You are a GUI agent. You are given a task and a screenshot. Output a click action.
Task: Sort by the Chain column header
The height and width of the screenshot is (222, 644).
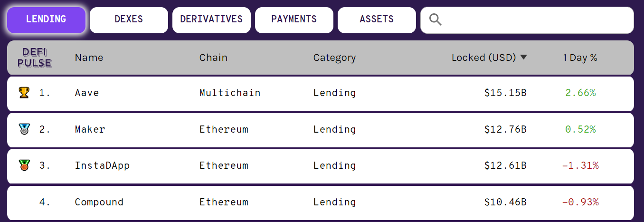[x=213, y=58]
